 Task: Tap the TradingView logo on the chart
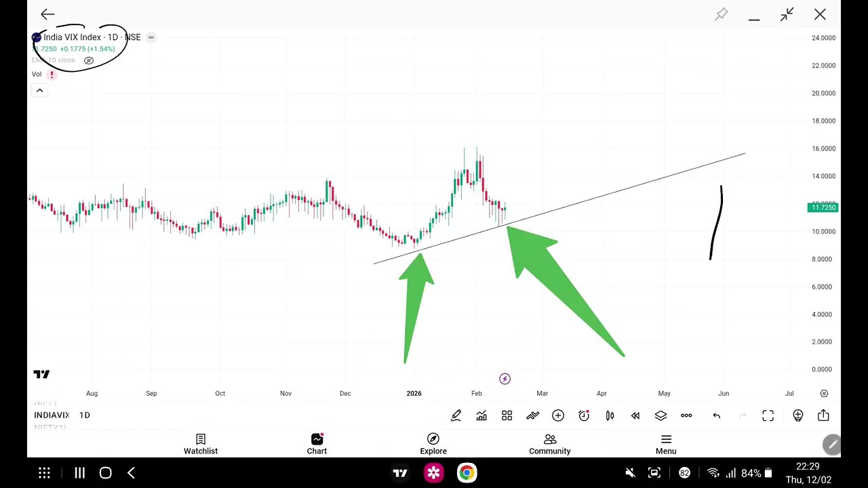[x=41, y=374]
